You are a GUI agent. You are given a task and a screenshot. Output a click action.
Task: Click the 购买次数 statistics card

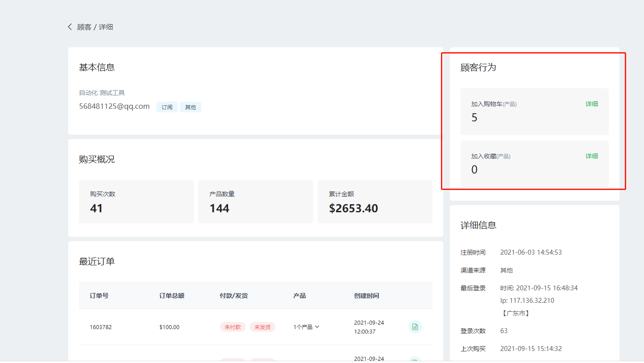pyautogui.click(x=136, y=202)
